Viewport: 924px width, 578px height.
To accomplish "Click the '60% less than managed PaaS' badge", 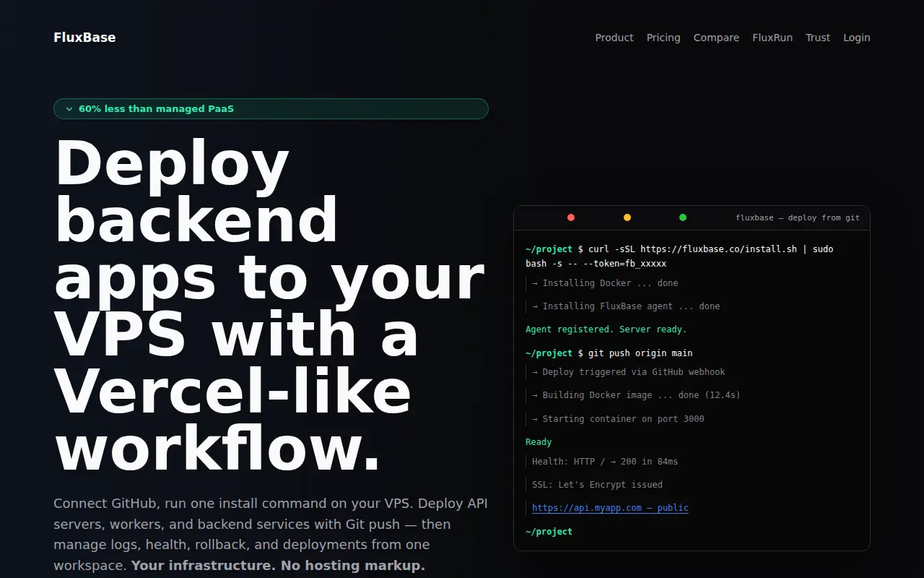I will (271, 108).
